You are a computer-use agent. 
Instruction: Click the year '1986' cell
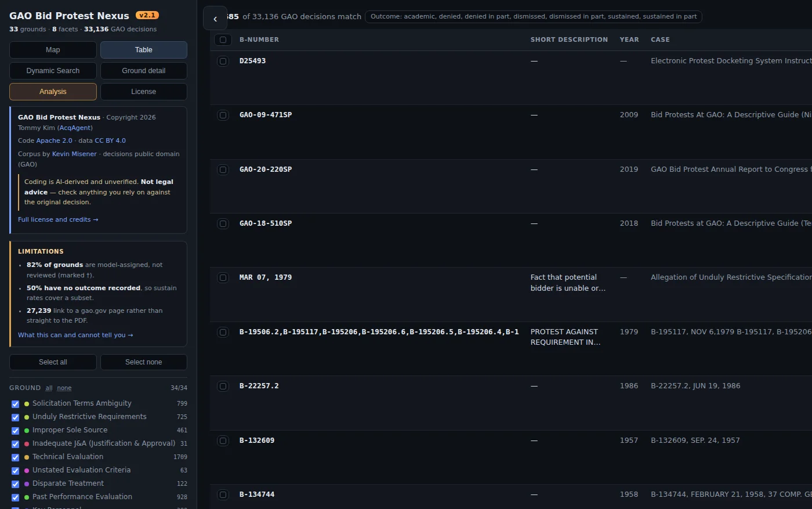coord(629,386)
